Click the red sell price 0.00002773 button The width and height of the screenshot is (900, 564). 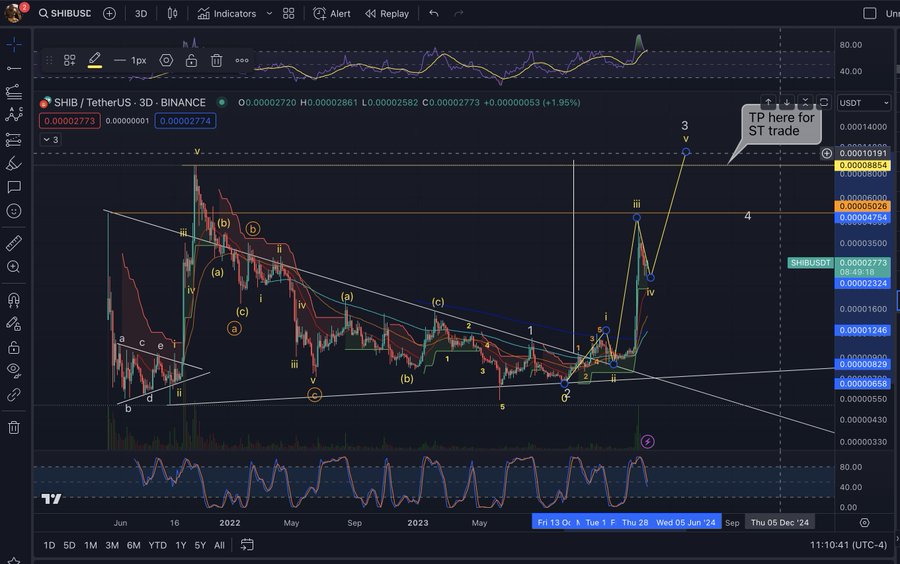(70, 121)
